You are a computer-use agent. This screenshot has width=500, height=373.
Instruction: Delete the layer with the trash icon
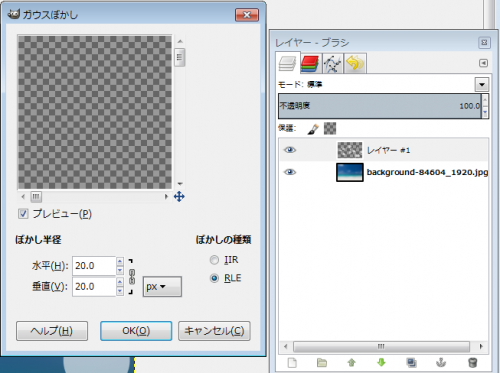click(x=473, y=363)
